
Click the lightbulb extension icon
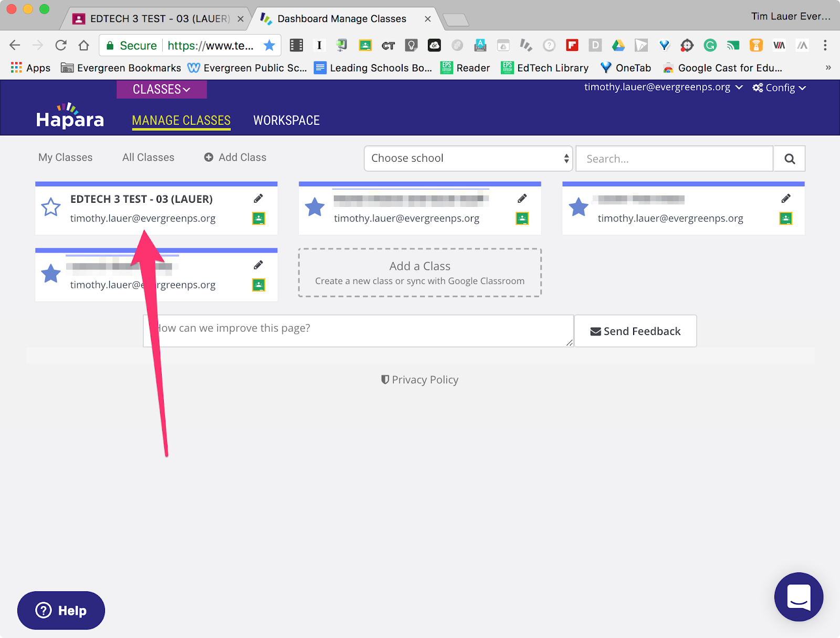(411, 45)
